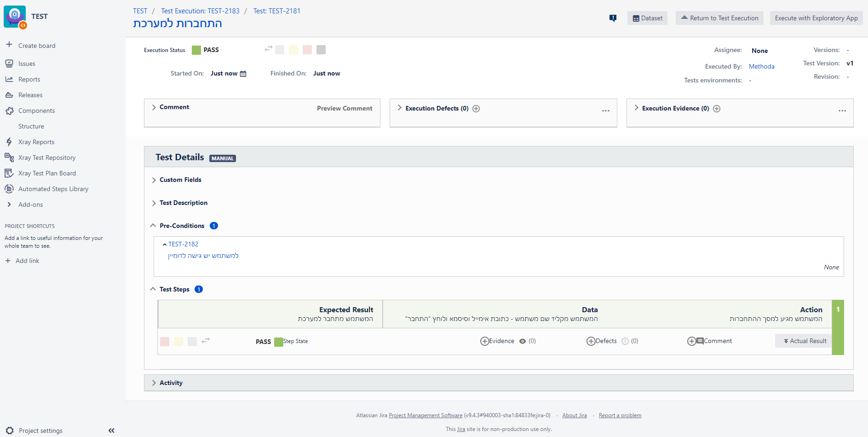Viewport: 868px width, 437px height.
Task: Collapse the Test Steps section
Action: (x=153, y=289)
